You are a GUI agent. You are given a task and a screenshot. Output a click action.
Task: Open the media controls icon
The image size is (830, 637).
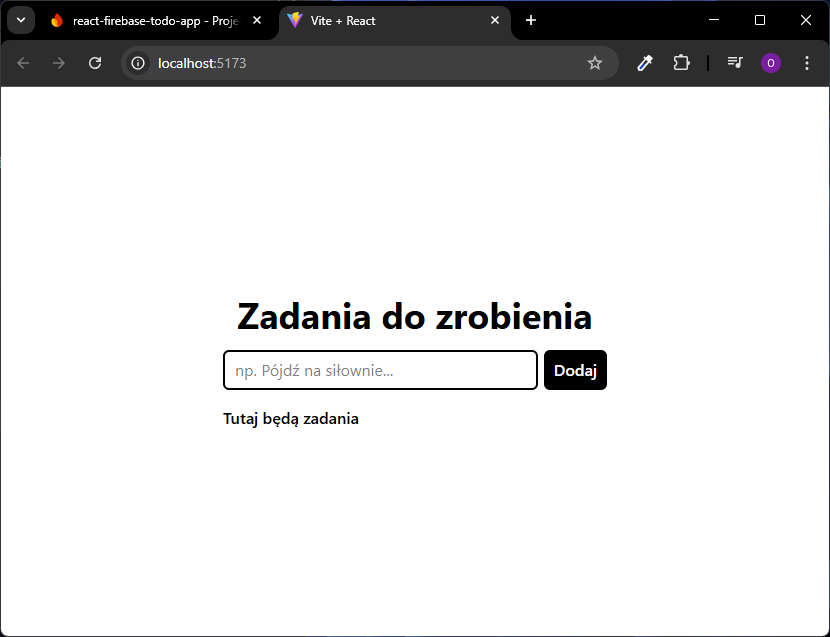pos(735,63)
